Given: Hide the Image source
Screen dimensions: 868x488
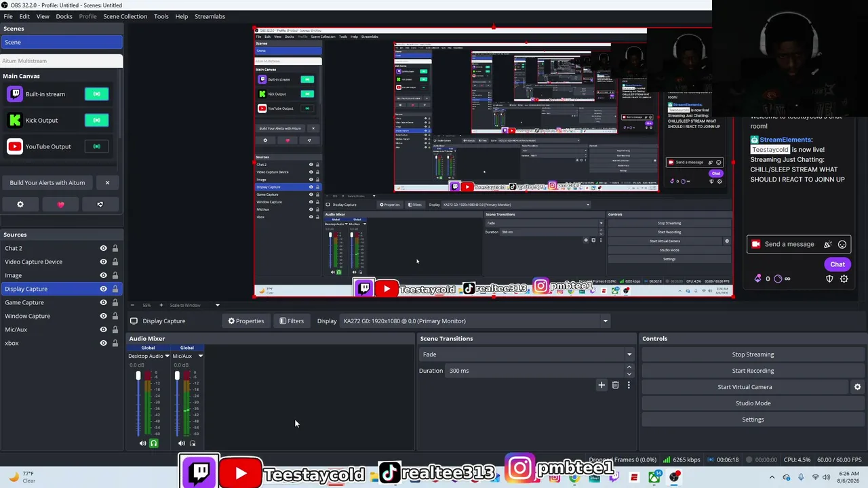Looking at the screenshot, I should 103,275.
